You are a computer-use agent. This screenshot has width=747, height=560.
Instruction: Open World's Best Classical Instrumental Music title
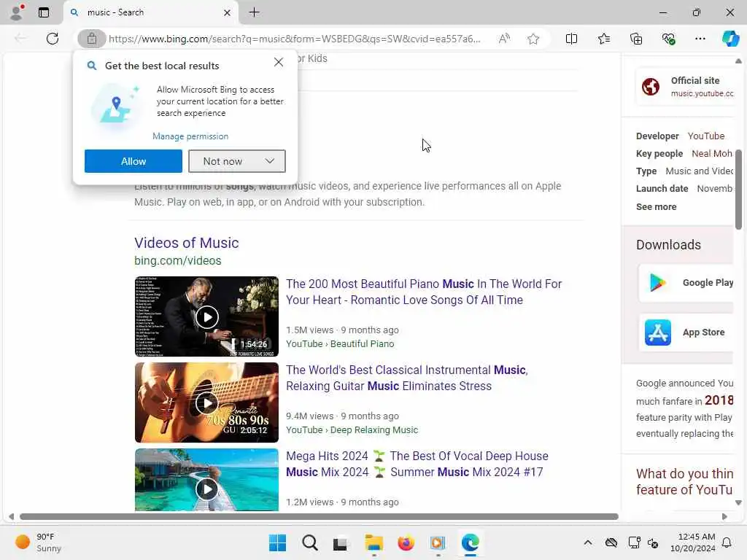pos(407,378)
